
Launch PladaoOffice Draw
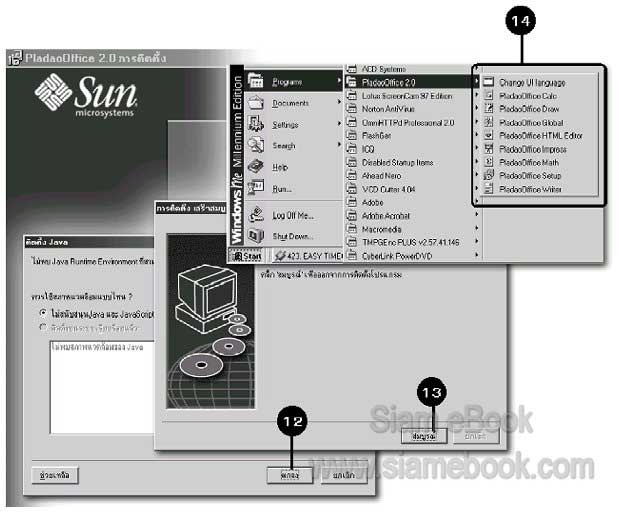click(540, 109)
